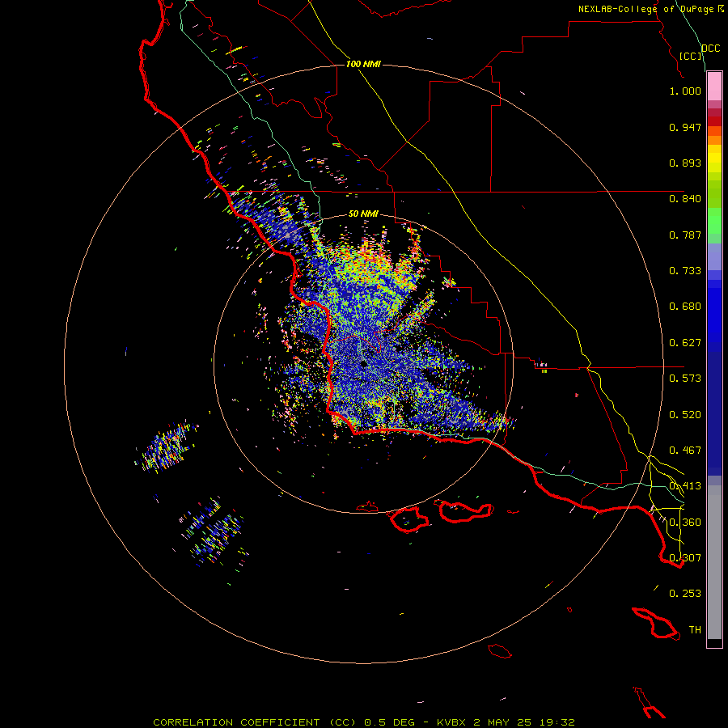Click the 0.520 legend value
The image size is (728, 728).
click(x=685, y=415)
